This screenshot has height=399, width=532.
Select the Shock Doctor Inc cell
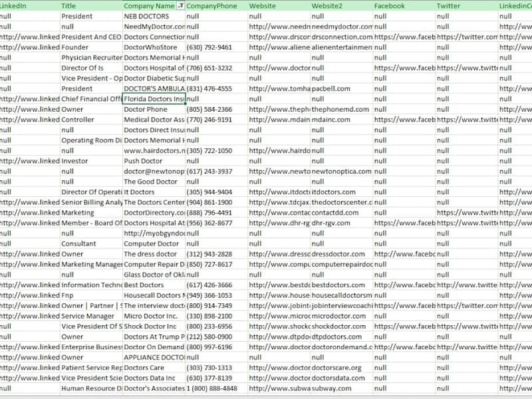(154, 327)
